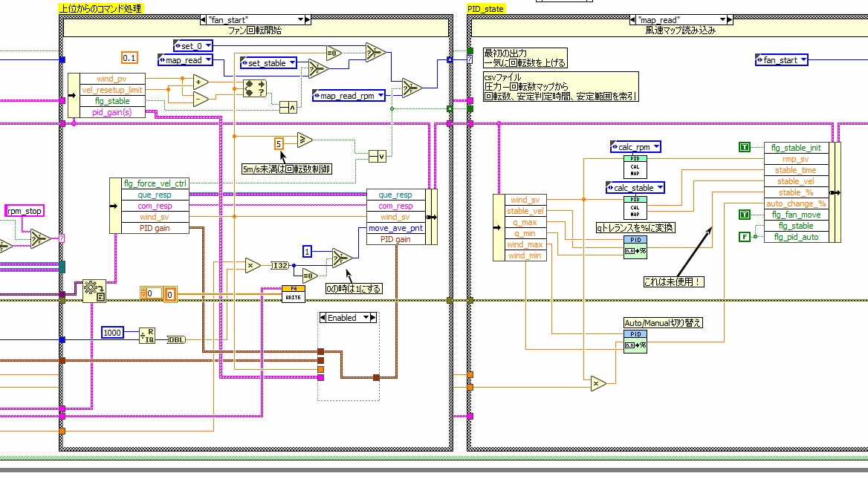This screenshot has width=868, height=479.
Task: Click the 0.1 numeric constant
Action: [x=129, y=57]
